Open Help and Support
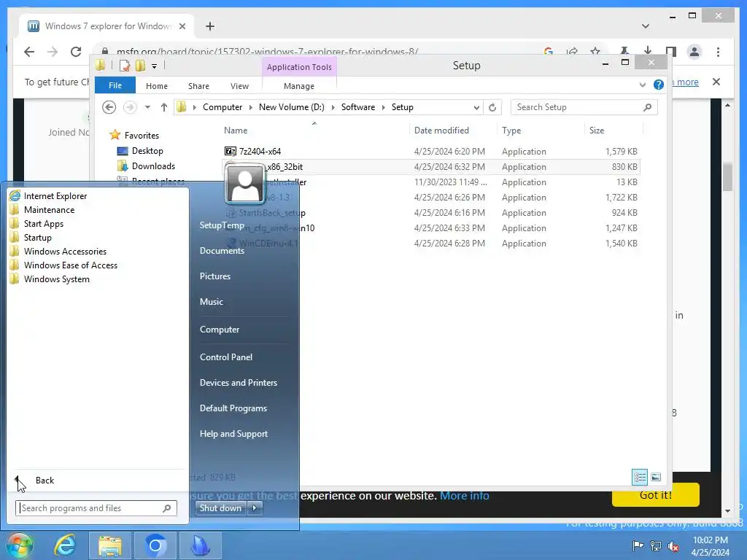The width and height of the screenshot is (747, 560). [233, 434]
